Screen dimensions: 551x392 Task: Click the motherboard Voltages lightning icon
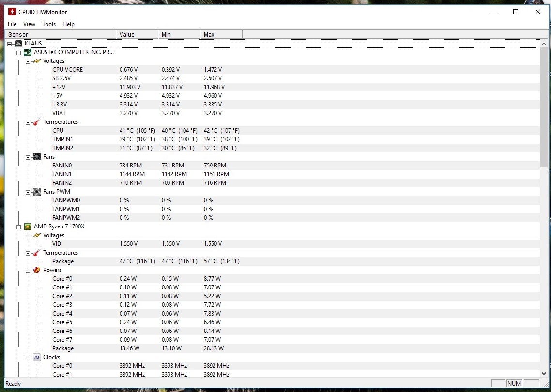pyautogui.click(x=36, y=61)
